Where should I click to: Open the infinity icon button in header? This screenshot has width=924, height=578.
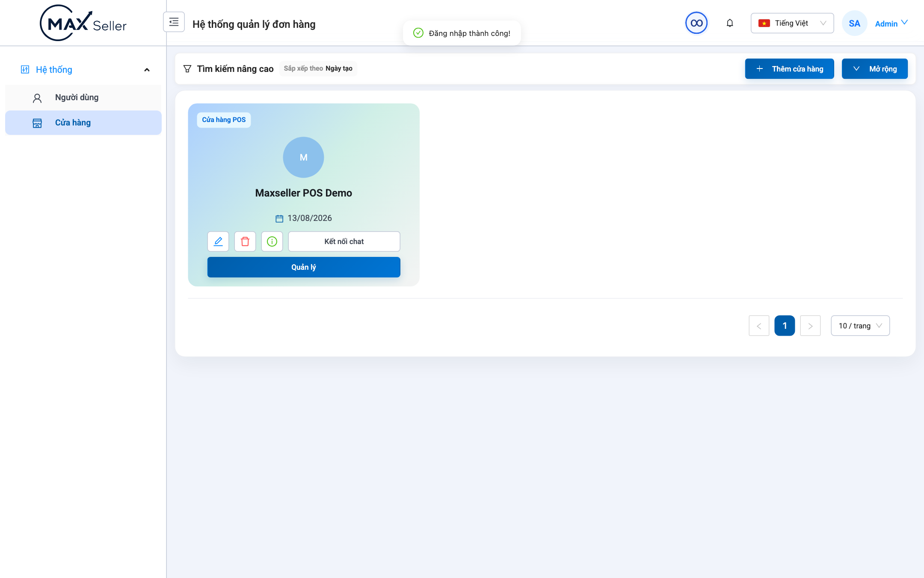tap(696, 23)
